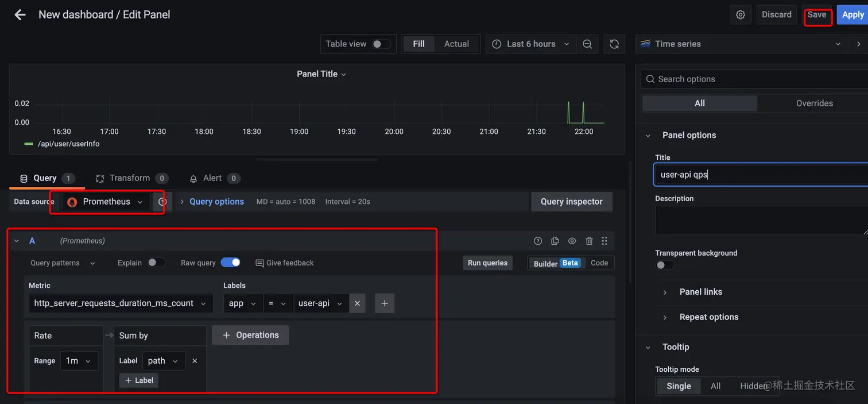Open Query patterns dropdown

click(x=63, y=263)
